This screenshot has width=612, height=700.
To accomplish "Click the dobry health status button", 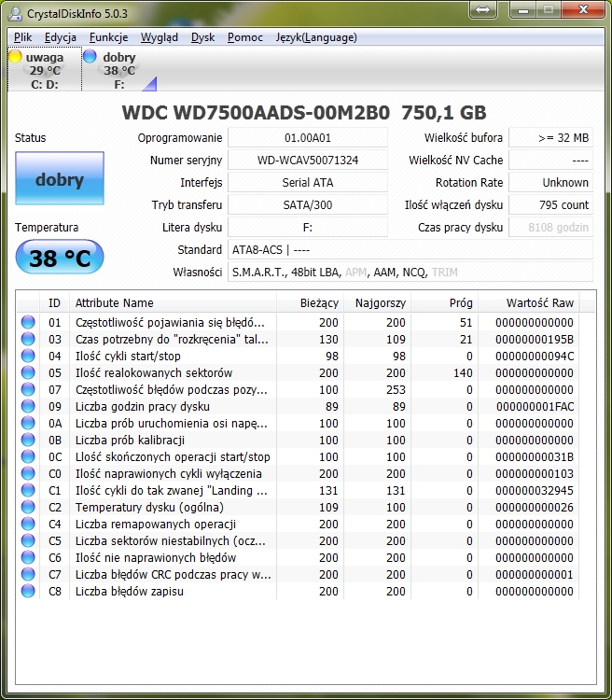I will click(60, 178).
